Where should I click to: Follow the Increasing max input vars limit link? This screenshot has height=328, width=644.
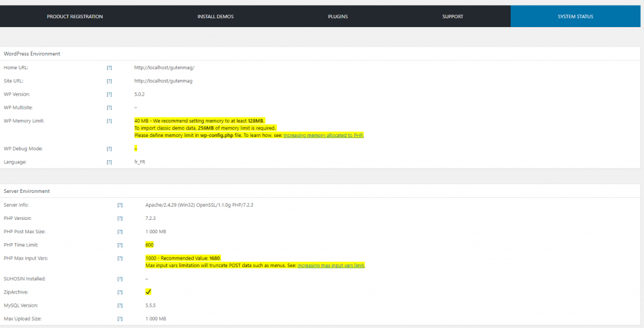(x=331, y=266)
